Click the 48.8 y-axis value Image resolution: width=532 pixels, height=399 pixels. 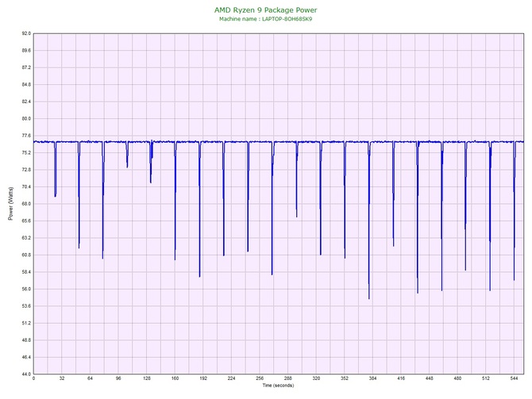coord(26,340)
